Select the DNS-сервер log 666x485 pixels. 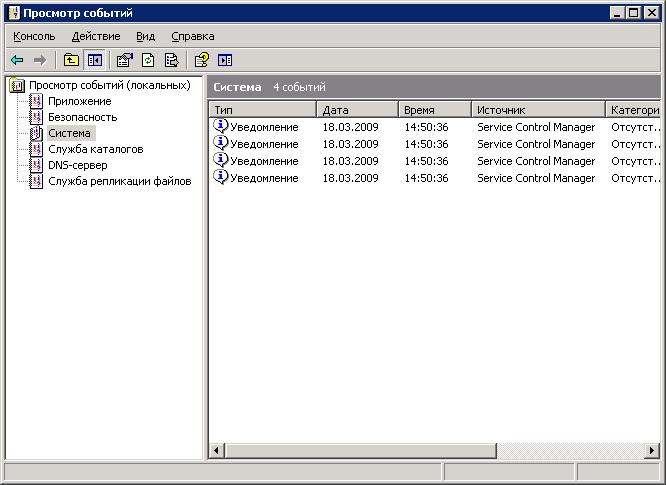[77, 165]
